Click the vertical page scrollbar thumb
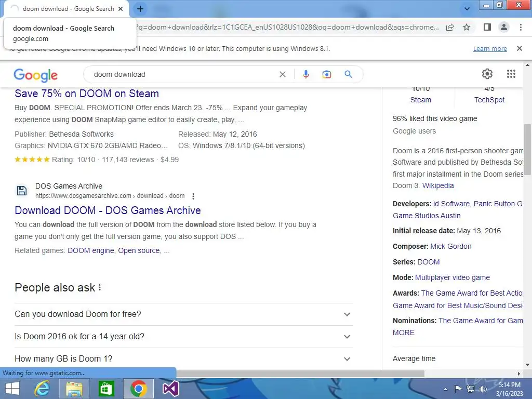532x399 pixels. pos(527,149)
